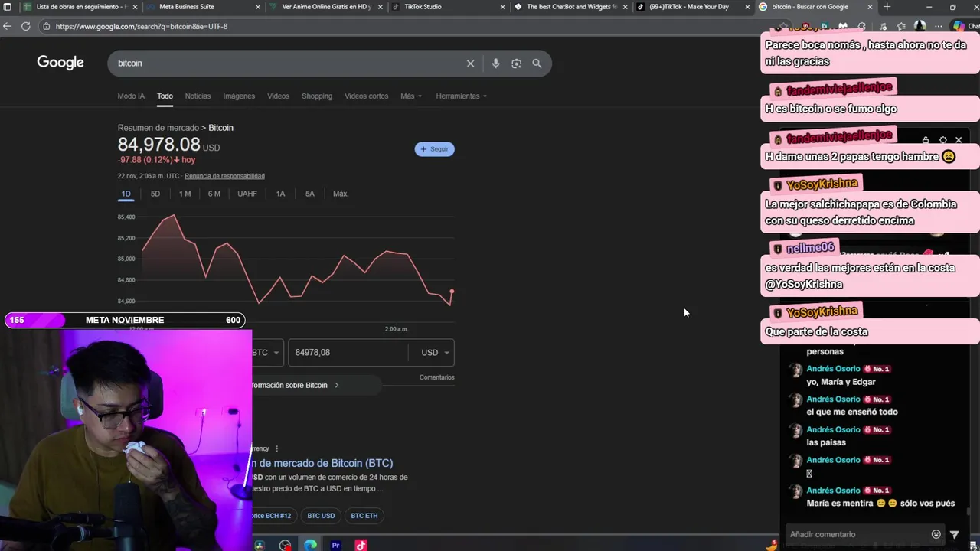Switch to Videos results tab
This screenshot has width=980, height=551.
[x=278, y=96]
